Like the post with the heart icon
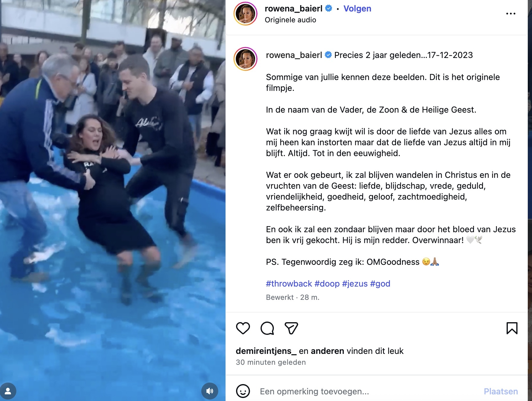The image size is (532, 401). 243,328
